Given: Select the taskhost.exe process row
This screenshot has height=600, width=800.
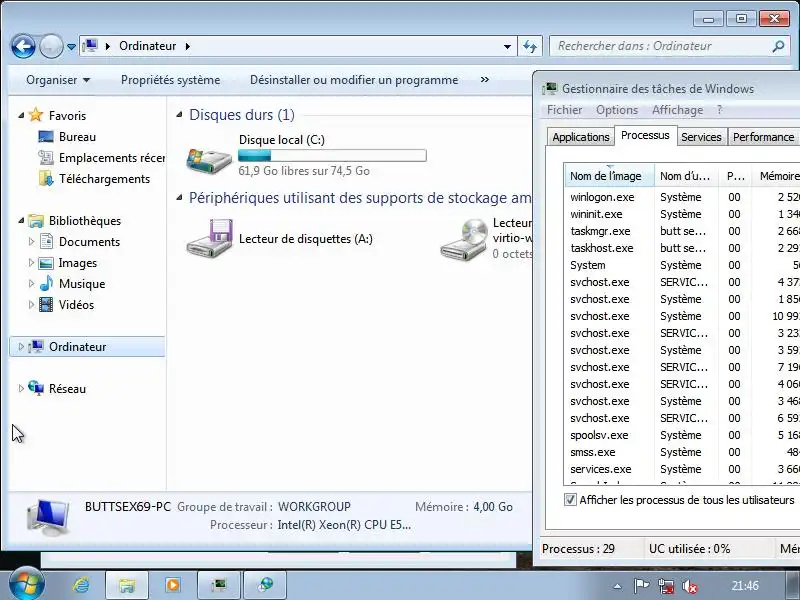Looking at the screenshot, I should coord(682,248).
